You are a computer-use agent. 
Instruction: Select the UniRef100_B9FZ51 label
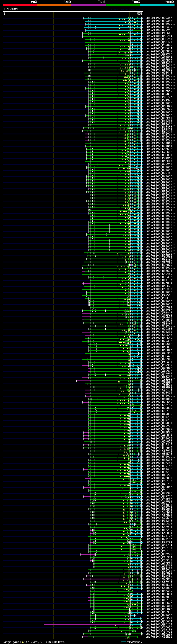[x=159, y=39]
